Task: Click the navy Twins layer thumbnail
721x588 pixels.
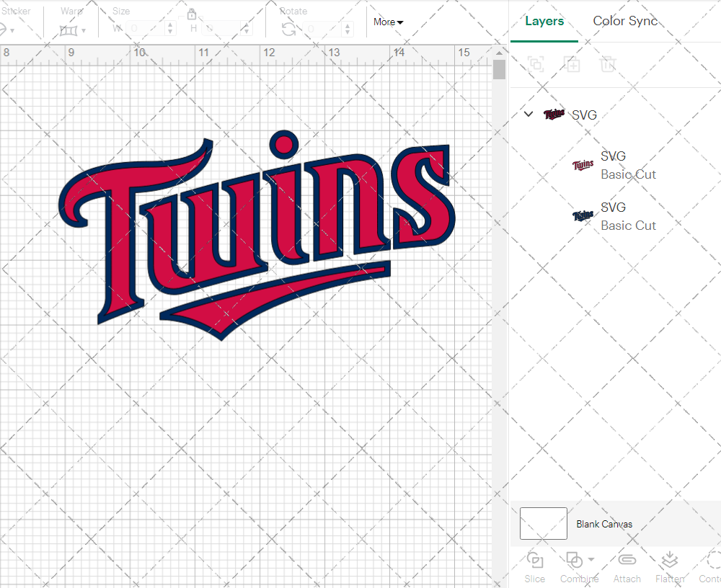Action: coord(583,215)
